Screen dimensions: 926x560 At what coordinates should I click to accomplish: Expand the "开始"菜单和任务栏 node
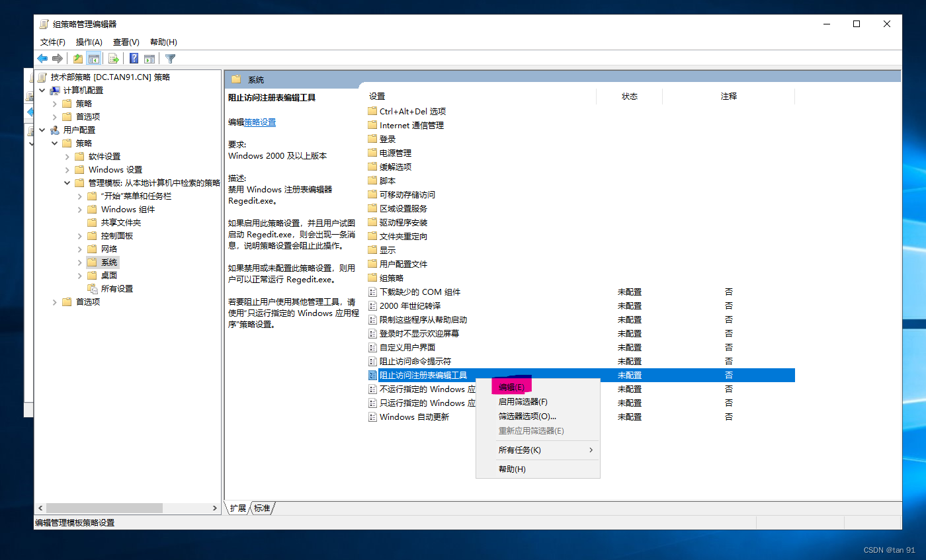tap(79, 196)
